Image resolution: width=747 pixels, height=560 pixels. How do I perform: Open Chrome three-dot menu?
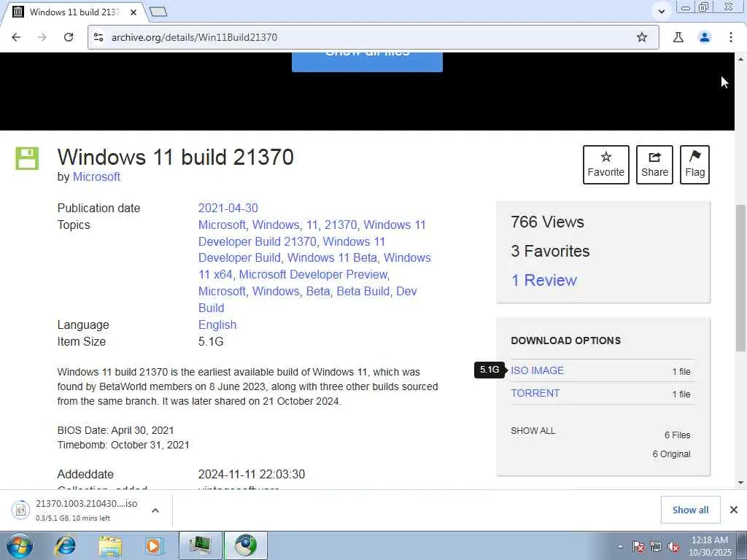pyautogui.click(x=731, y=37)
